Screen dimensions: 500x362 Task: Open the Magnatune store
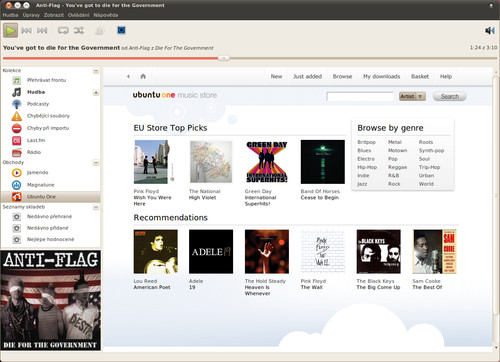click(x=40, y=185)
